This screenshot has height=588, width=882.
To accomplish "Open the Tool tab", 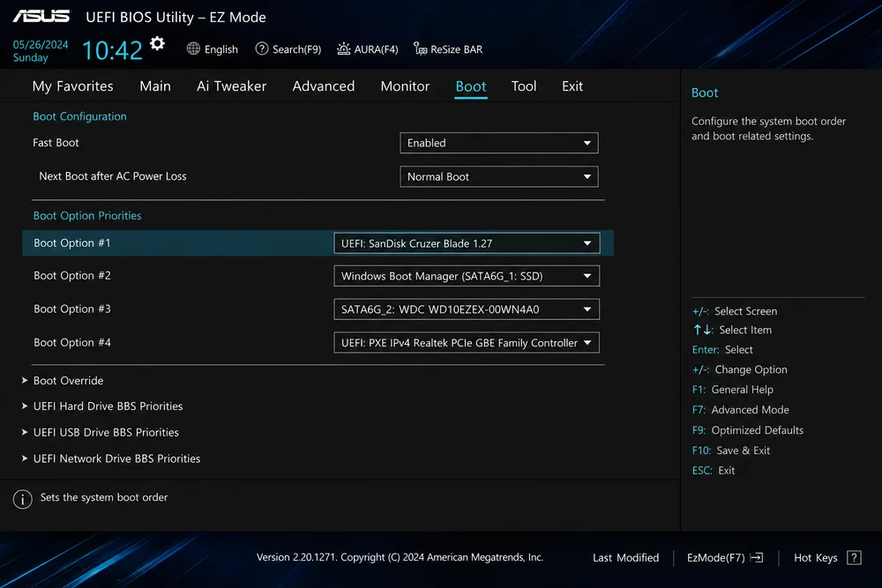I will click(x=524, y=86).
